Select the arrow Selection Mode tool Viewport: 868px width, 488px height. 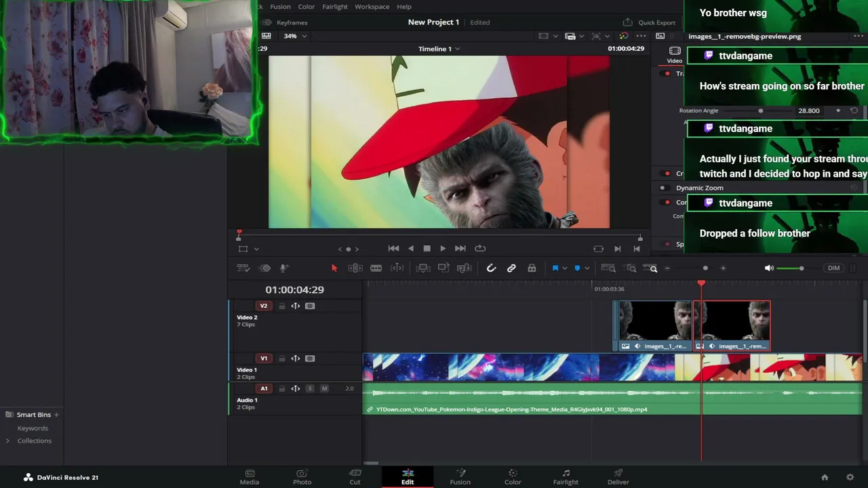[x=334, y=268]
